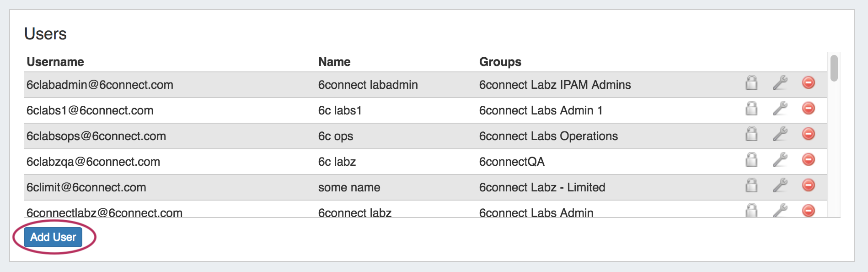Edit 6climit@6connect.com via wrench icon
This screenshot has width=868, height=272.
click(780, 185)
